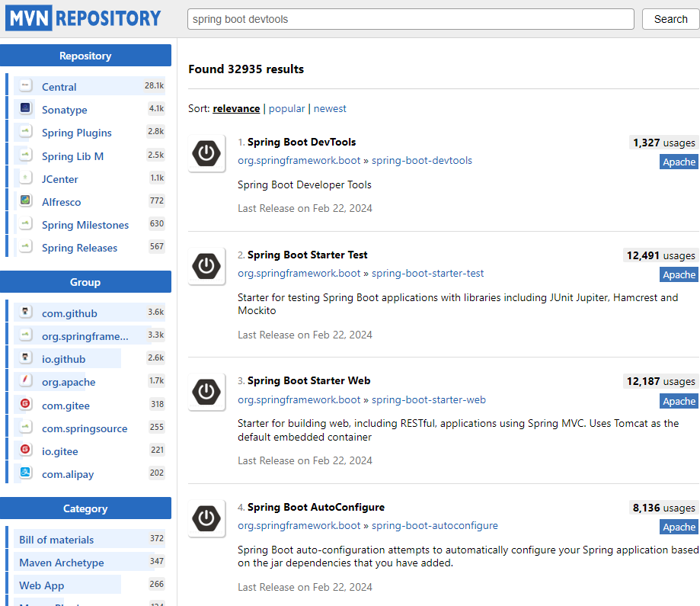Click the Spring Lib M icon
Screen dimensions: 700x606
tap(25, 154)
